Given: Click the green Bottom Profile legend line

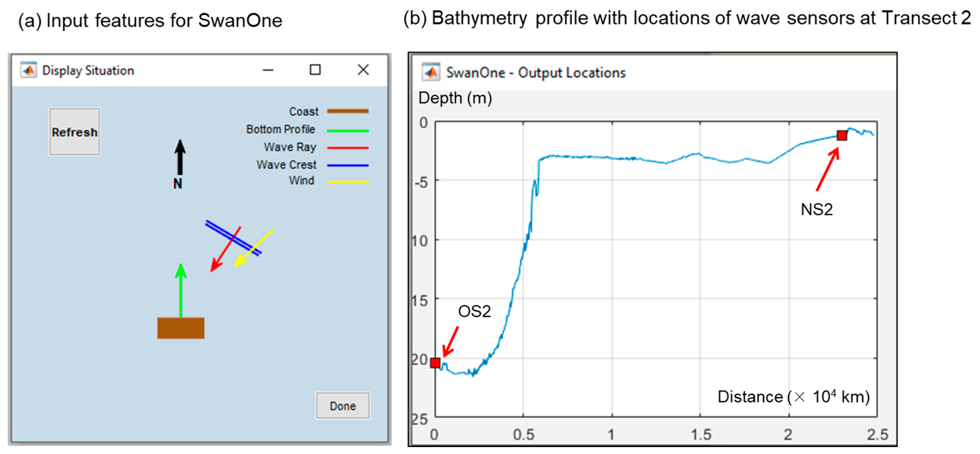Looking at the screenshot, I should pos(348,131).
